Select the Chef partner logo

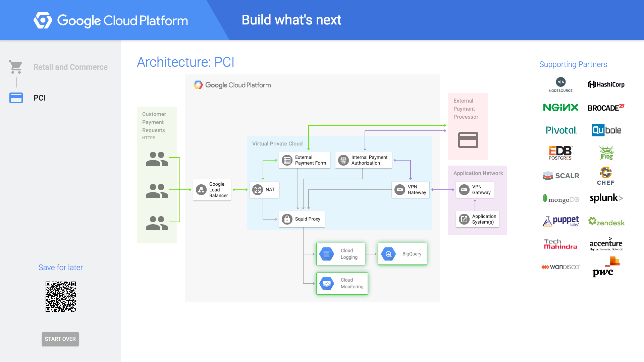(x=606, y=176)
